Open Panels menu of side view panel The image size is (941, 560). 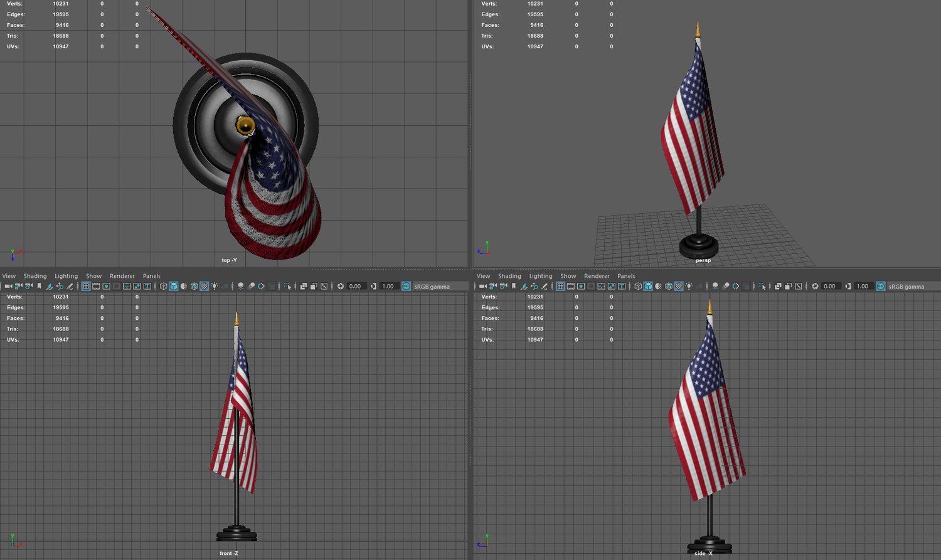(626, 276)
